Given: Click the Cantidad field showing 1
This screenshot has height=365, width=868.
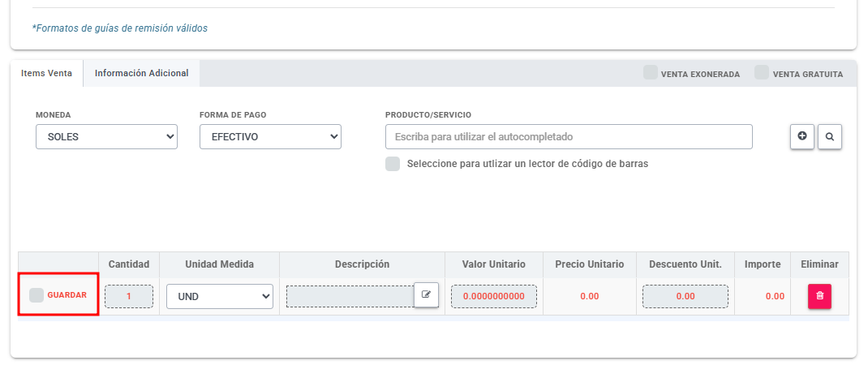Looking at the screenshot, I should [129, 296].
